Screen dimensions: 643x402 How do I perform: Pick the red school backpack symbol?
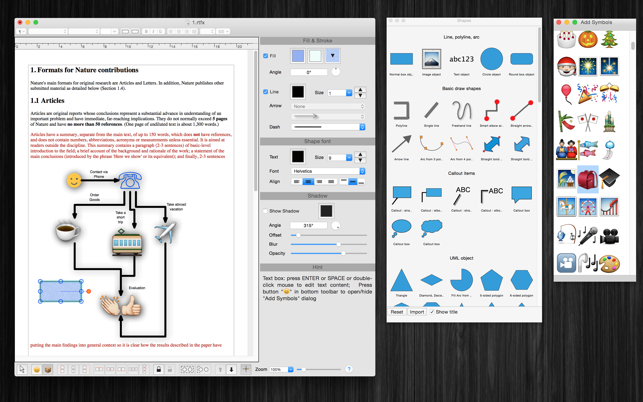[588, 179]
